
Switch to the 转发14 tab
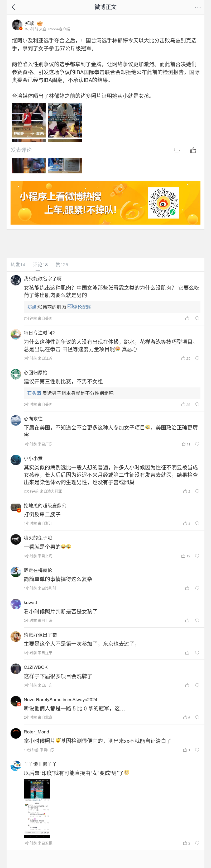18,264
